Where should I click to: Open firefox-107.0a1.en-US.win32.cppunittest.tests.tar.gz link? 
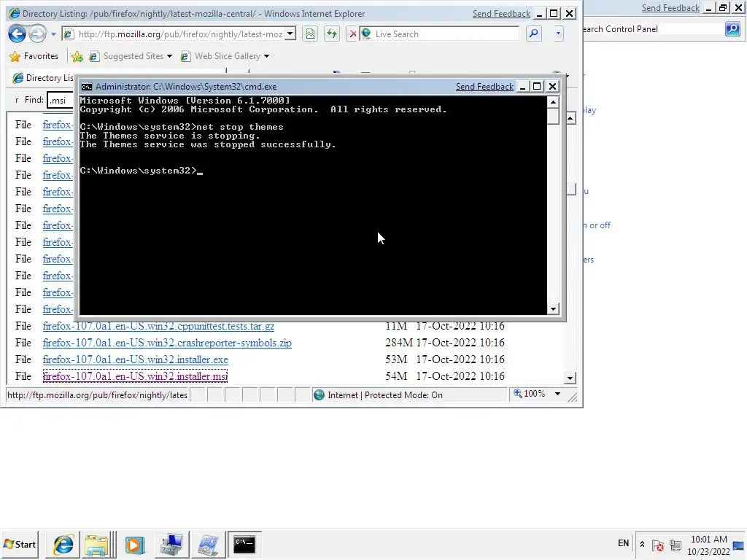(158, 326)
